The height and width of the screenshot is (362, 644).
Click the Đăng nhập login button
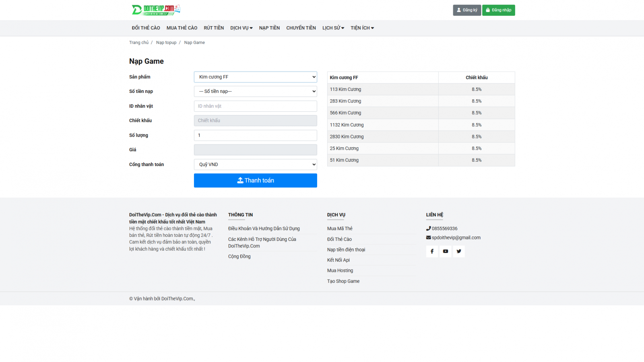pyautogui.click(x=498, y=10)
